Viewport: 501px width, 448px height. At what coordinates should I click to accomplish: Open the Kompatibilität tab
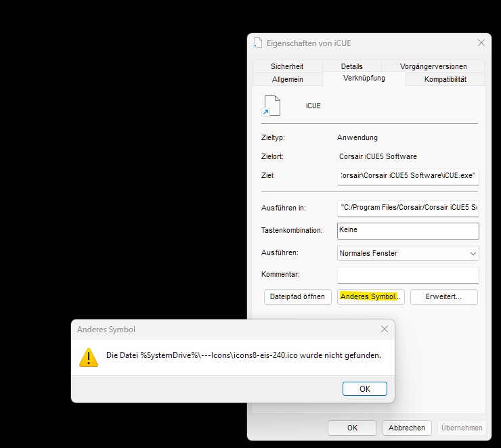tap(445, 79)
